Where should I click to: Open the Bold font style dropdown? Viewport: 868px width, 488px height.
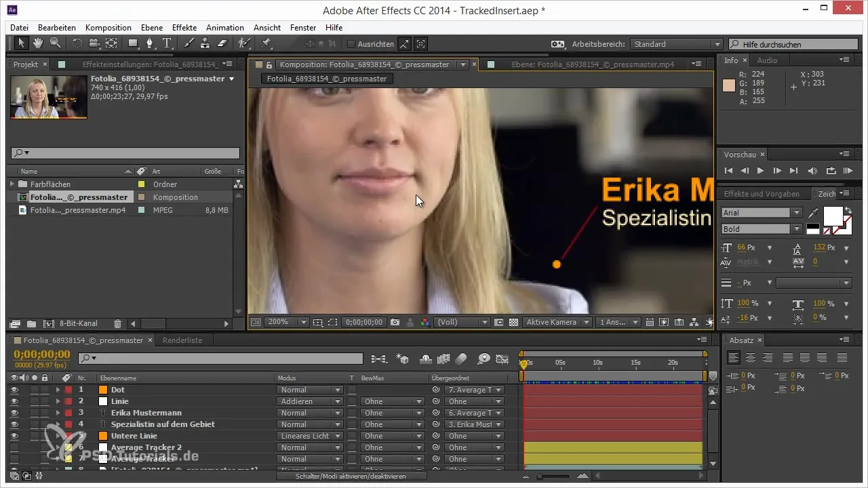click(762, 229)
